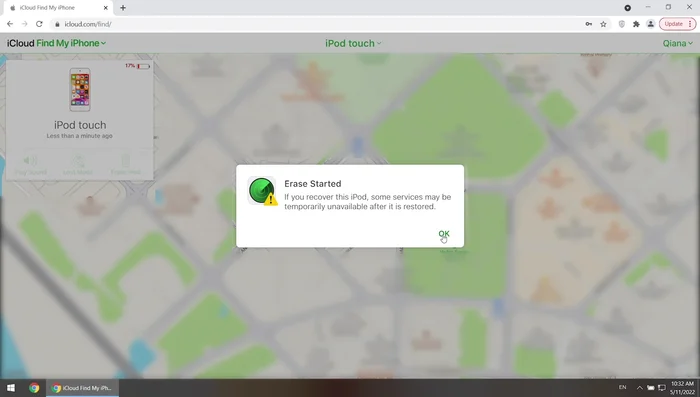Open the Qiana account menu

click(x=677, y=43)
